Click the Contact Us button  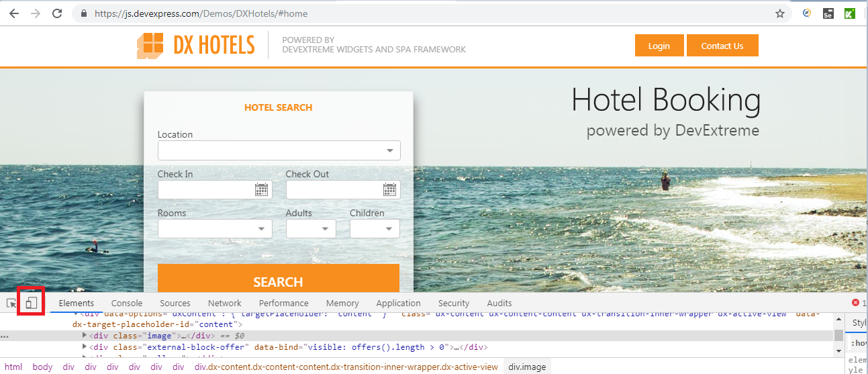pos(722,46)
